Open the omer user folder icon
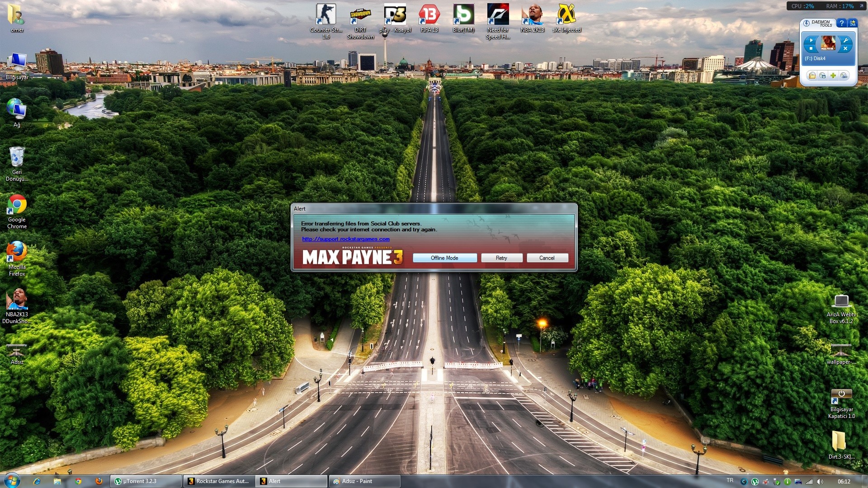 tap(17, 19)
